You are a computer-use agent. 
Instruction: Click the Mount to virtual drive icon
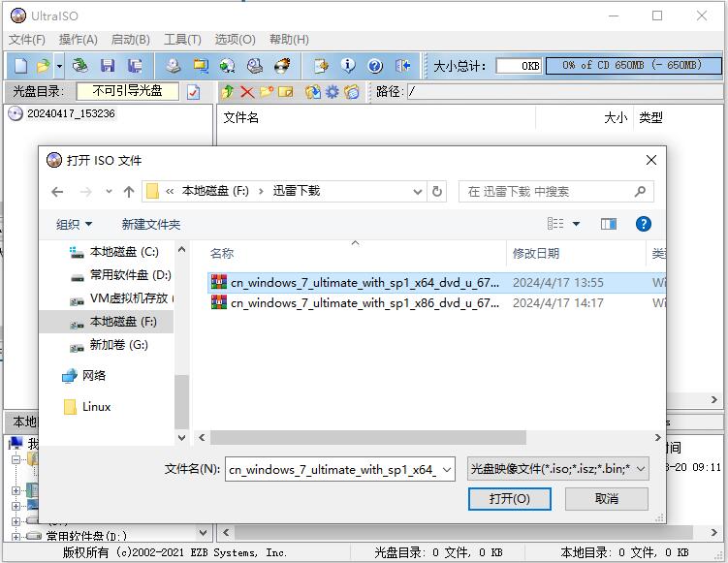(228, 66)
